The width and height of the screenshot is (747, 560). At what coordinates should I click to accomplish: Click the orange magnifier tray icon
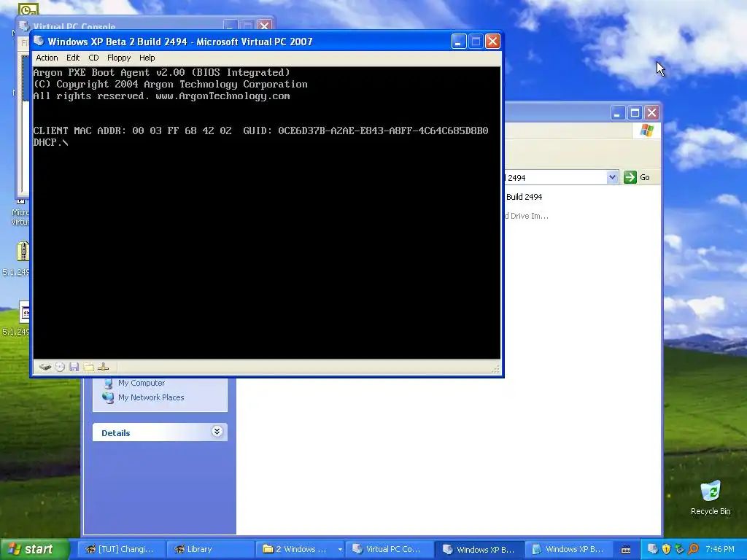[693, 549]
